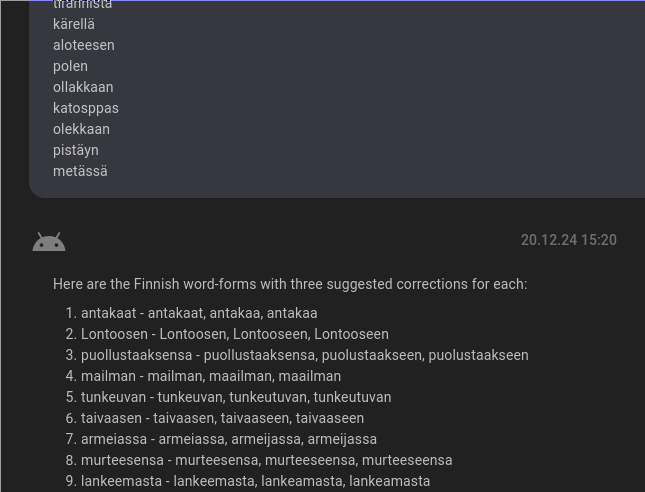Click the last word "metässä" in the message
The height and width of the screenshot is (492, 645).
coord(80,171)
